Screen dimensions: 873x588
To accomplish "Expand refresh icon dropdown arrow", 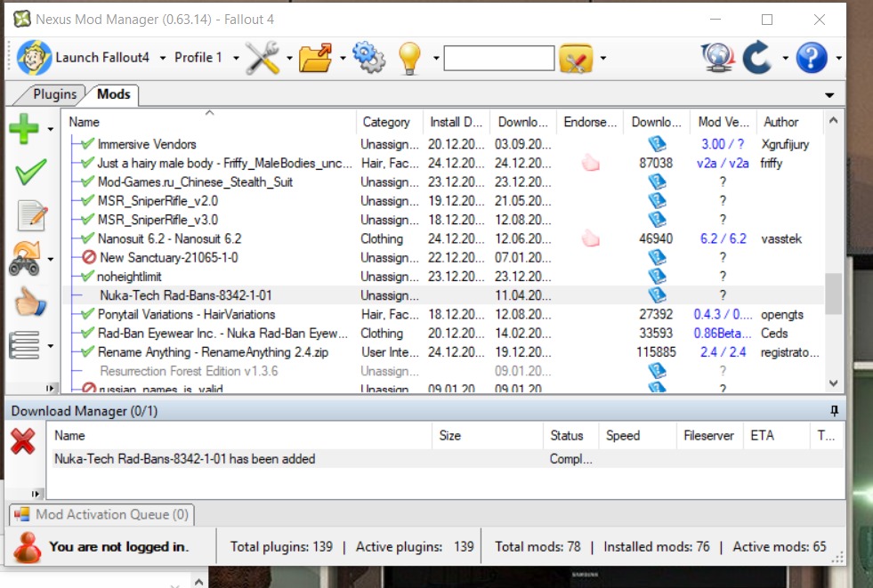I will pyautogui.click(x=785, y=58).
